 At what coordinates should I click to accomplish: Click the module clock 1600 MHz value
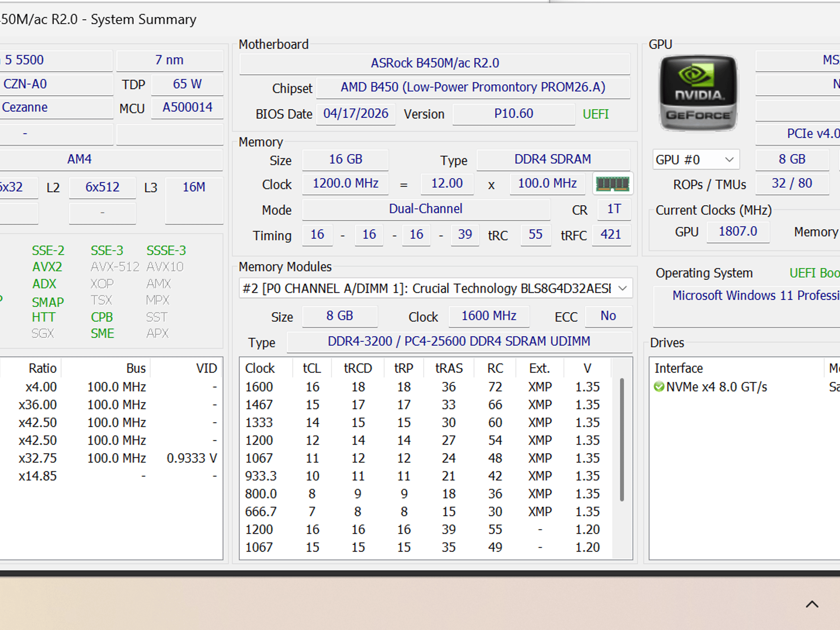pyautogui.click(x=489, y=316)
